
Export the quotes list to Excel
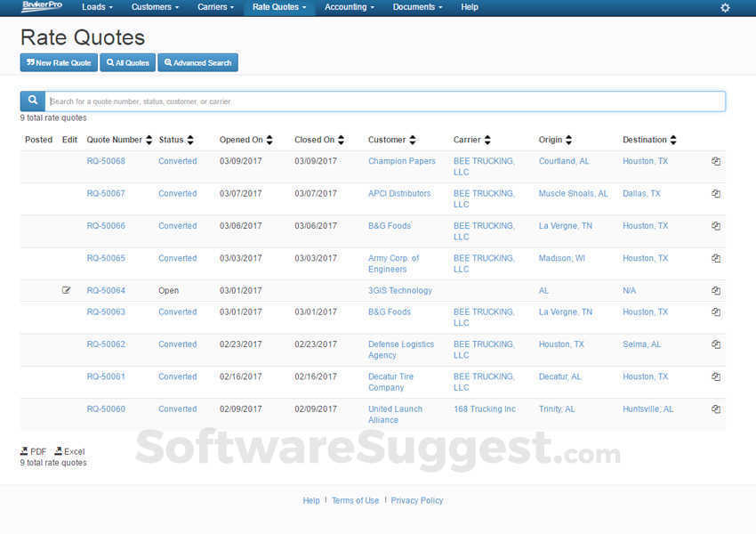point(69,451)
